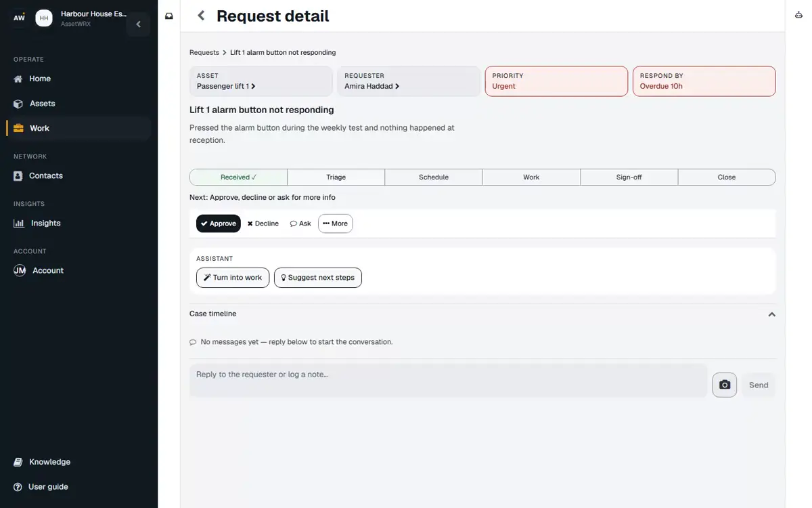Image resolution: width=812 pixels, height=508 pixels.
Task: Click the reply to requester input field
Action: [x=448, y=381]
